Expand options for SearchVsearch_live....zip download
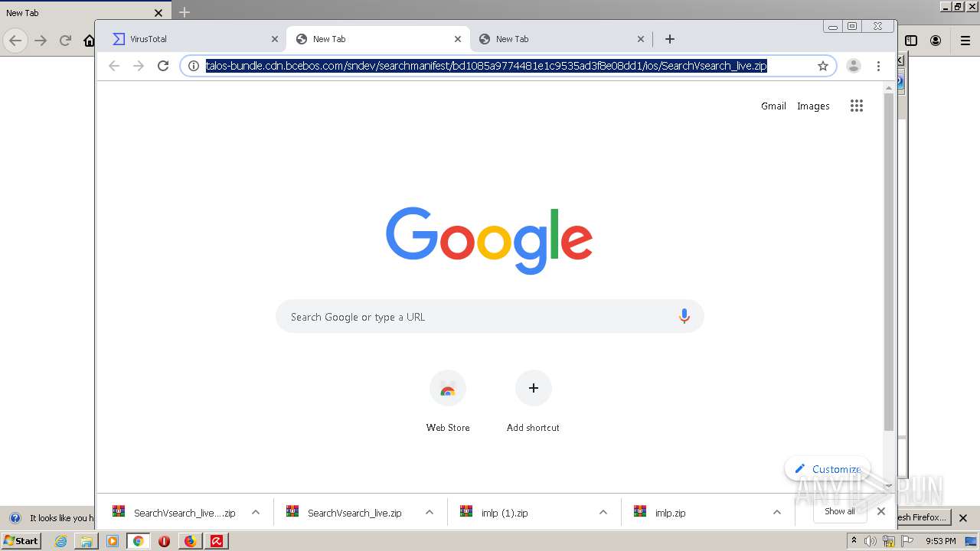This screenshot has width=980, height=551. [x=256, y=513]
